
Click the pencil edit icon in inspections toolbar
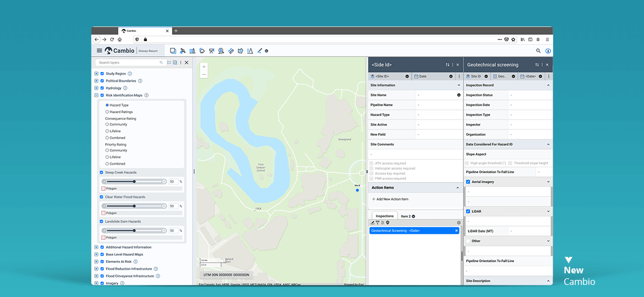373,223
